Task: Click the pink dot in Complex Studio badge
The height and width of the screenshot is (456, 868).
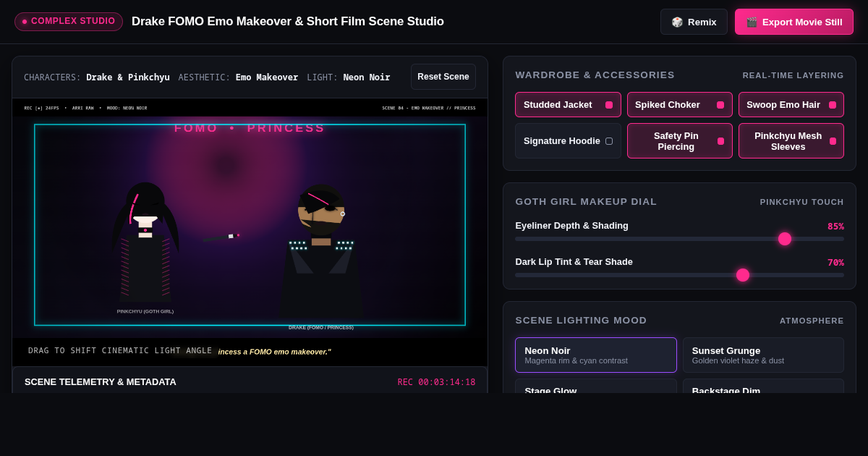Action: [x=25, y=22]
